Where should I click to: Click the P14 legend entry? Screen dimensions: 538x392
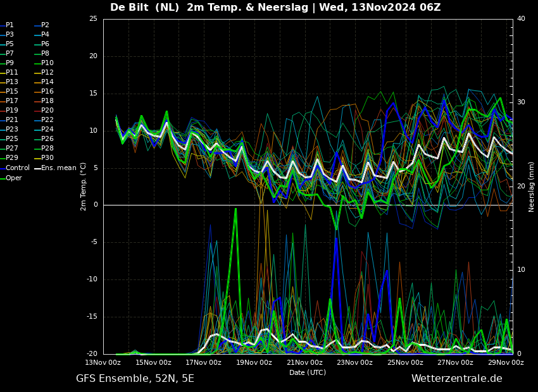coord(47,82)
